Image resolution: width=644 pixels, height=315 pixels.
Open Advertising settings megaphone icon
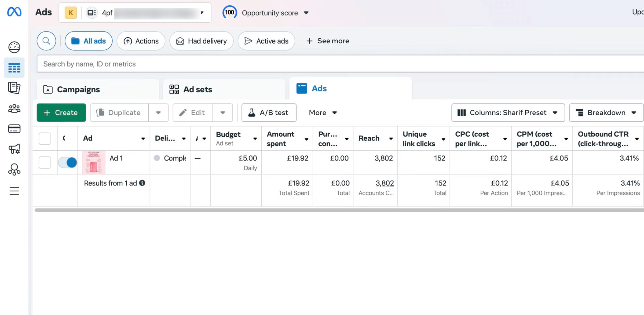coord(14,149)
